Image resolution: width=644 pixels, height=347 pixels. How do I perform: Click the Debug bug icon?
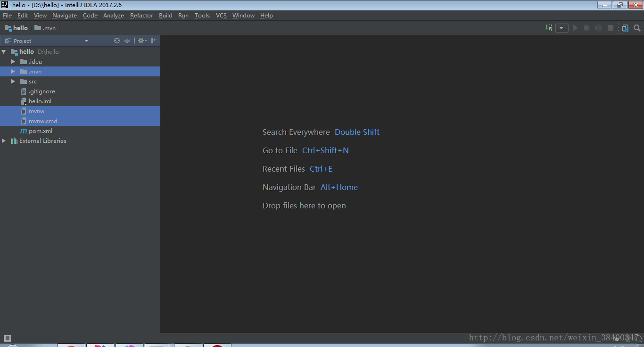587,28
